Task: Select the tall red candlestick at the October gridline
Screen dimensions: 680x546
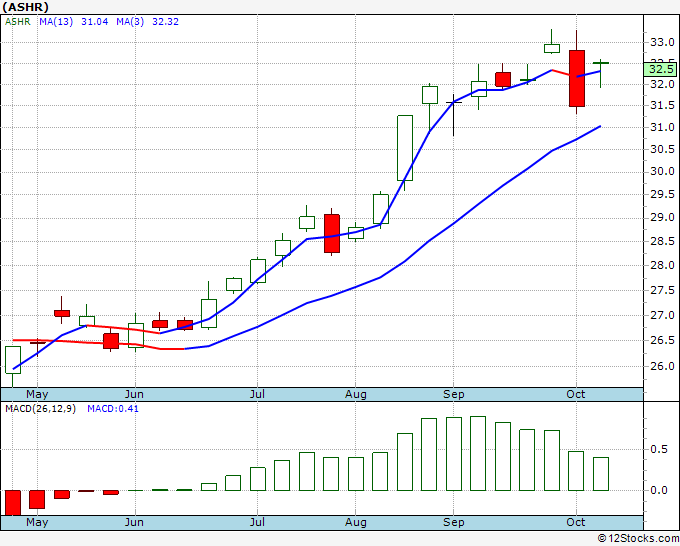Action: coord(577,78)
